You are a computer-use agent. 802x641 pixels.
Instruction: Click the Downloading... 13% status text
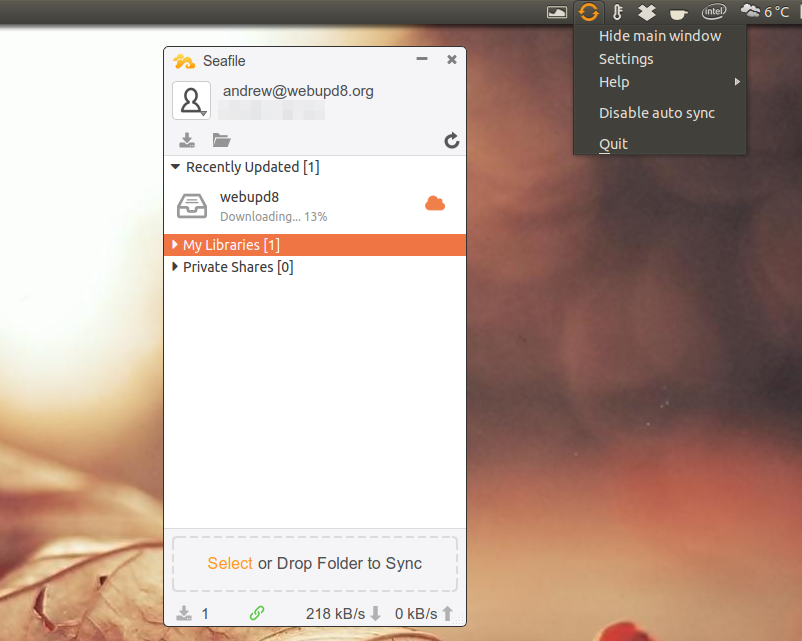coord(274,217)
